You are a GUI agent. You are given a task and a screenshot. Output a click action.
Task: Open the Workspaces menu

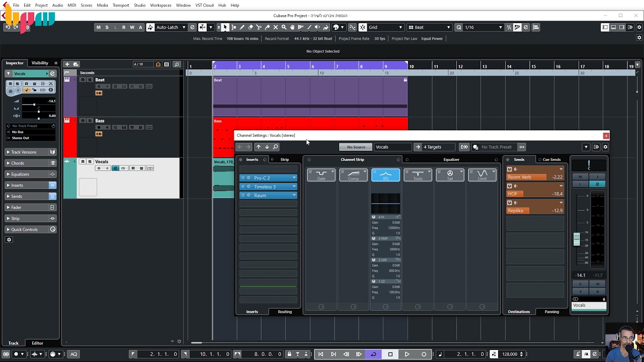coord(161,5)
